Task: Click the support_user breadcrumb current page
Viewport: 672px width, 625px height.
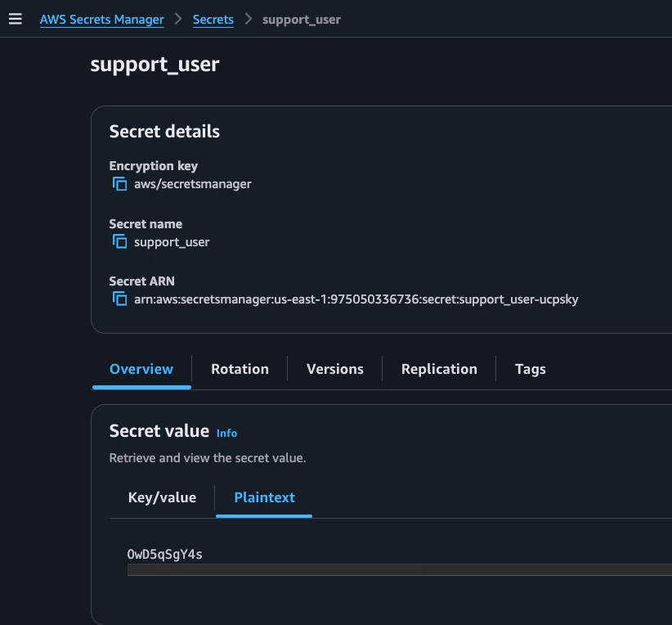Action: (x=302, y=20)
